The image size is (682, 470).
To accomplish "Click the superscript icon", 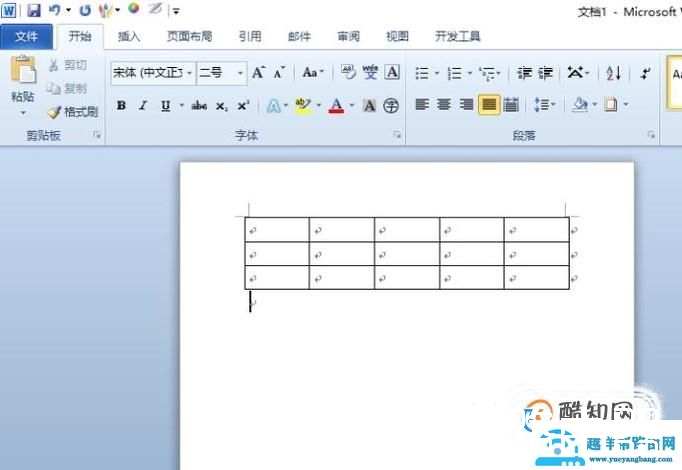I will click(x=243, y=106).
